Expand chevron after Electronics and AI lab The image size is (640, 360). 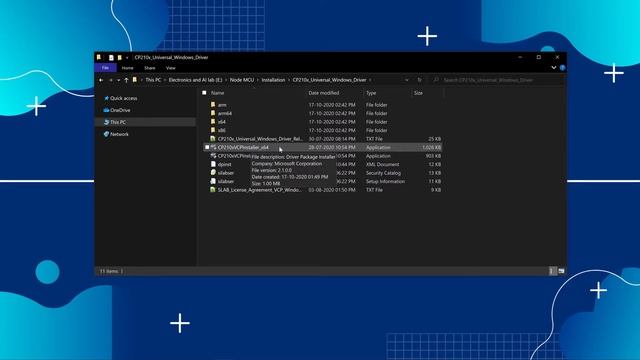pyautogui.click(x=226, y=80)
